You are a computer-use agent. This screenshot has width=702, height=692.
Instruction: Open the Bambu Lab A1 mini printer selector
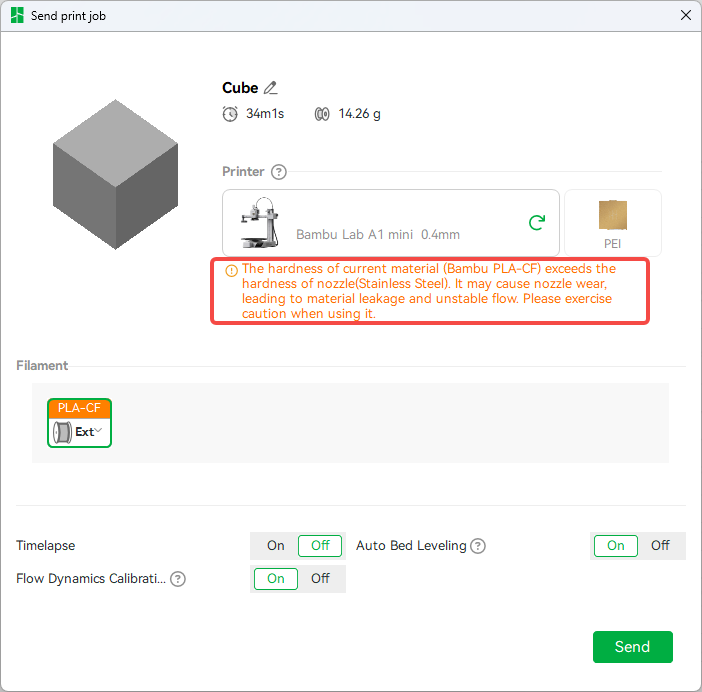click(x=391, y=223)
